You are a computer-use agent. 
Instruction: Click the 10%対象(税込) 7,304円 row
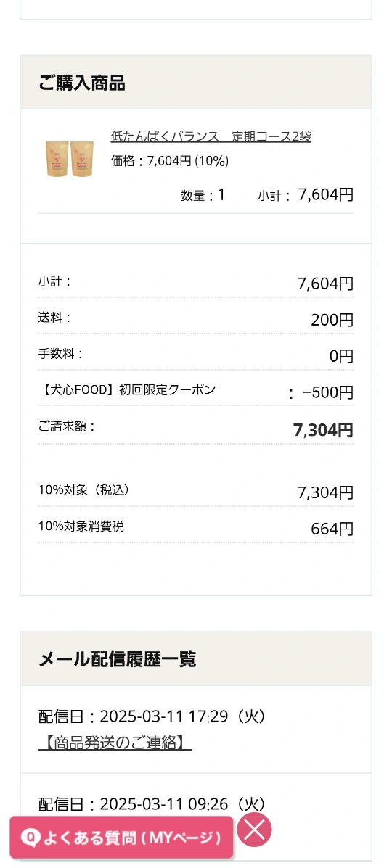click(x=196, y=491)
